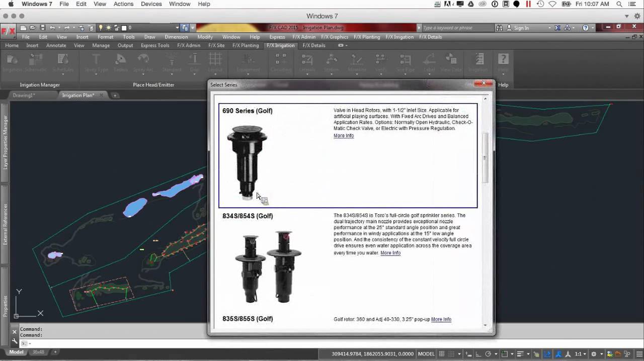Screen dimensions: 644x361
Task: Click the Open file icon in quick access toolbar
Action: 33,28
